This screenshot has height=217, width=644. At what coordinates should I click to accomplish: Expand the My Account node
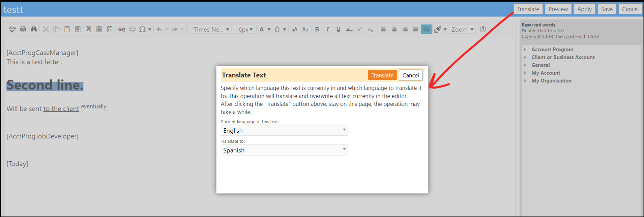(x=525, y=73)
